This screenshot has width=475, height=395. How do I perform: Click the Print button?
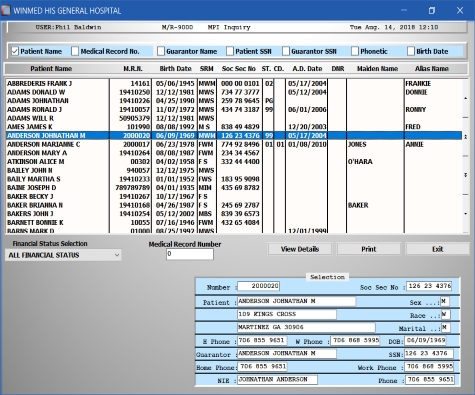coord(369,249)
